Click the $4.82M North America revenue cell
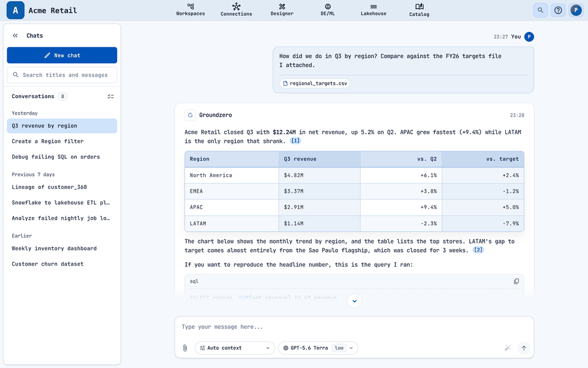Screen dimensions: 588x368 [x=320, y=175]
